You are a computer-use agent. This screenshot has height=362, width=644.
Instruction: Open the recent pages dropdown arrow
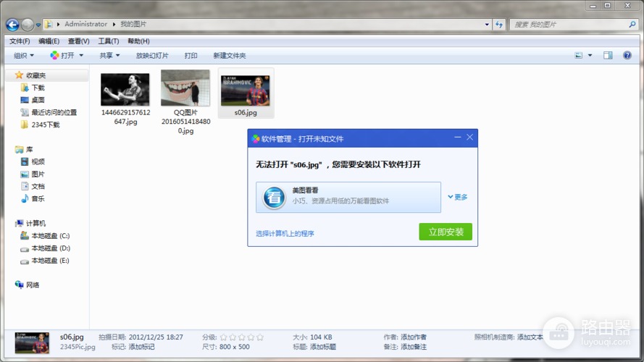coord(38,25)
